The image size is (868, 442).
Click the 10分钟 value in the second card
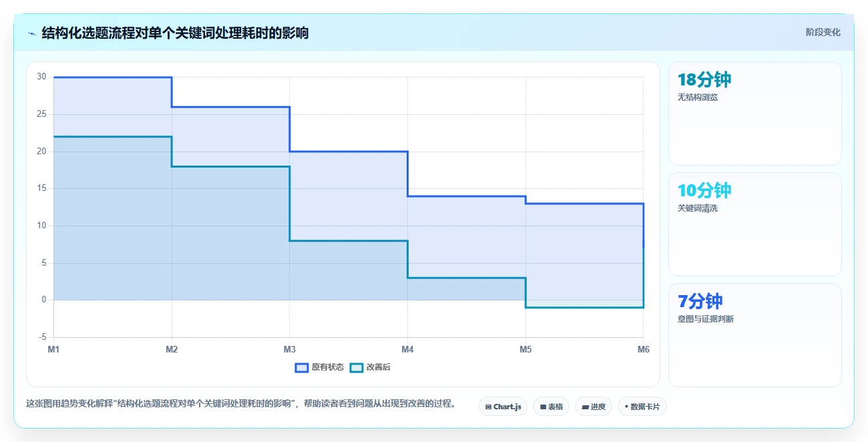coord(704,191)
